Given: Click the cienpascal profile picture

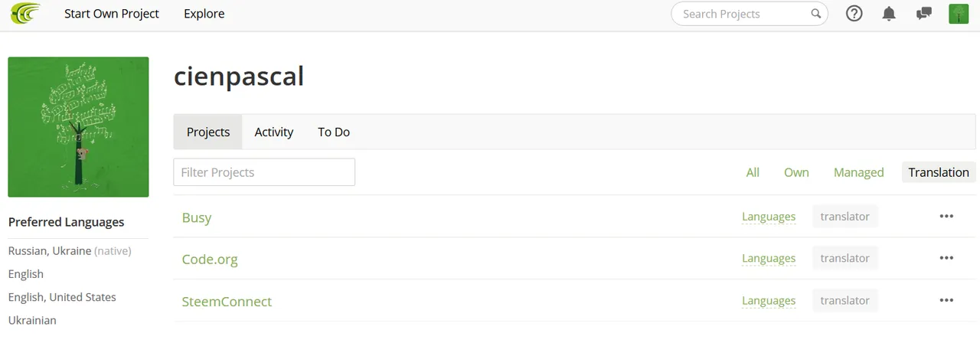Looking at the screenshot, I should (x=78, y=127).
